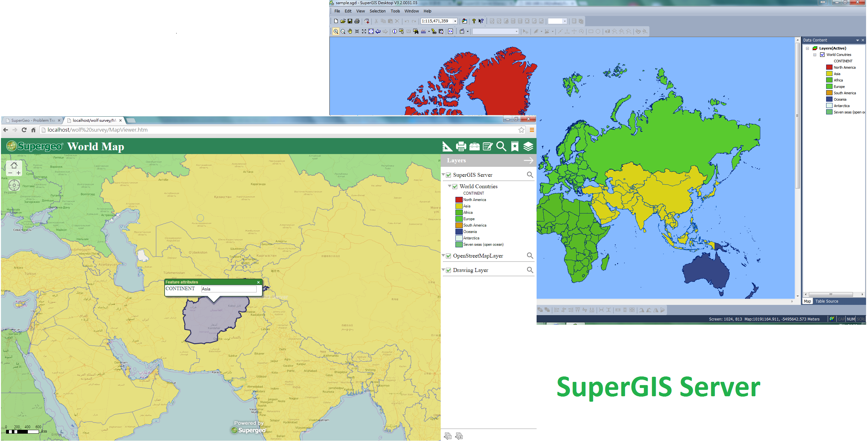The height and width of the screenshot is (441, 868).
Task: Collapse the SuperGIS Server layer triangle
Action: 444,174
